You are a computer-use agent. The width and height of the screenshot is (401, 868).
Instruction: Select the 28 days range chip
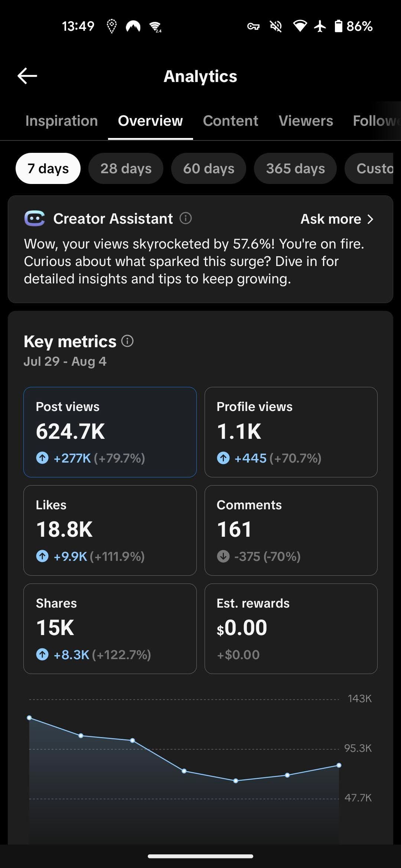point(126,168)
